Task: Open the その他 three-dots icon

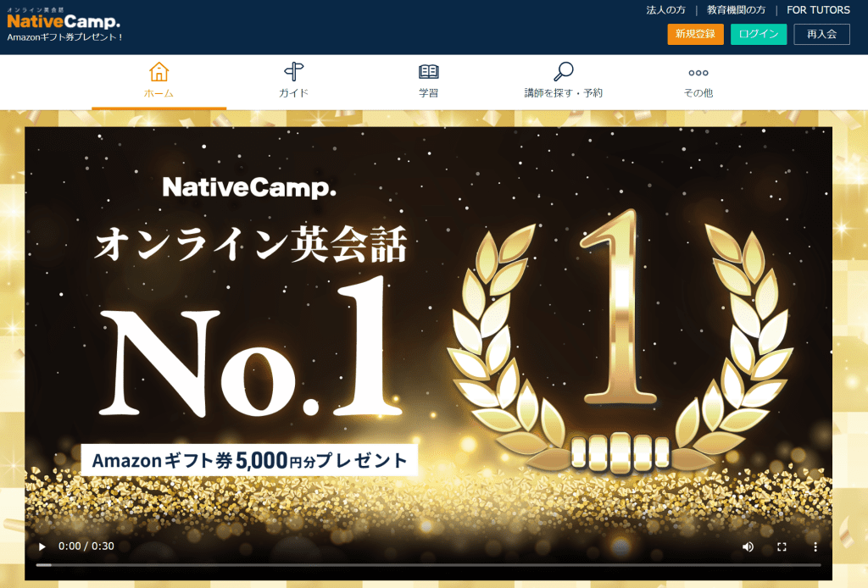Action: click(698, 73)
